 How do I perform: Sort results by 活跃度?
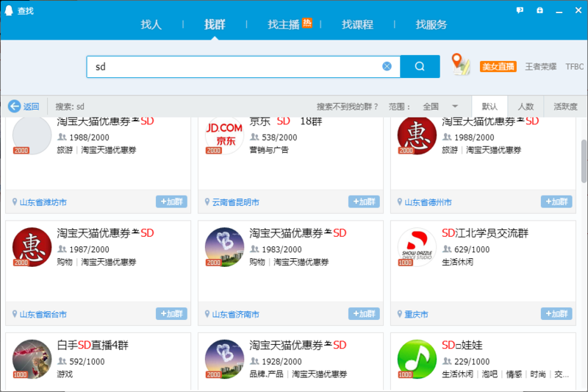[x=565, y=107]
